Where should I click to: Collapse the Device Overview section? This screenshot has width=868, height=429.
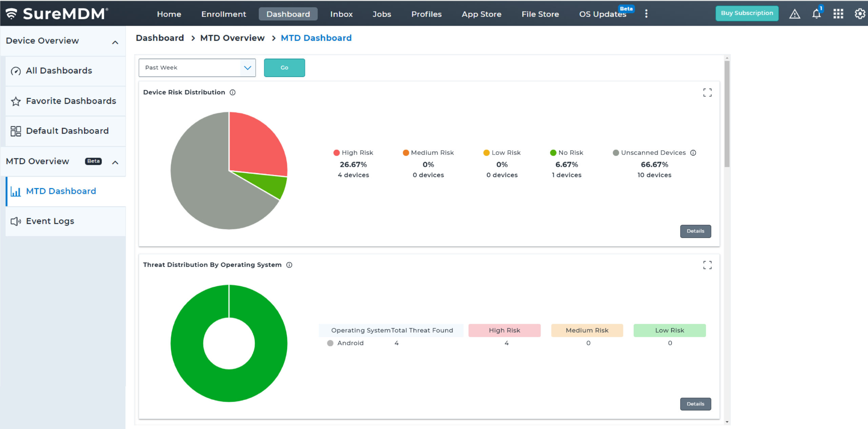pos(115,42)
